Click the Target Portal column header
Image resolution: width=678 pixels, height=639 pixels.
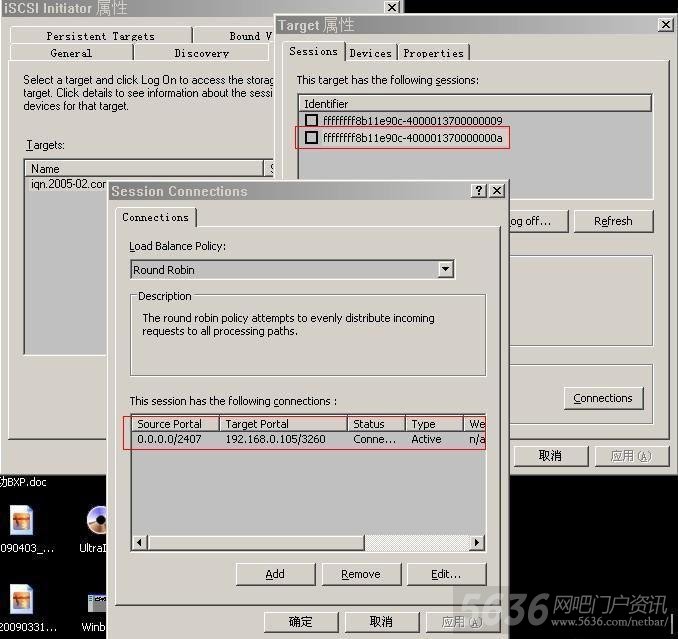click(x=283, y=424)
